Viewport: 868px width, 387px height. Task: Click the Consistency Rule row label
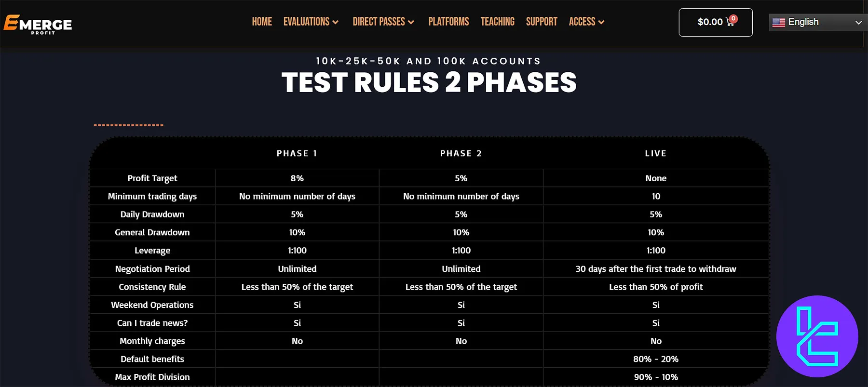click(x=152, y=287)
